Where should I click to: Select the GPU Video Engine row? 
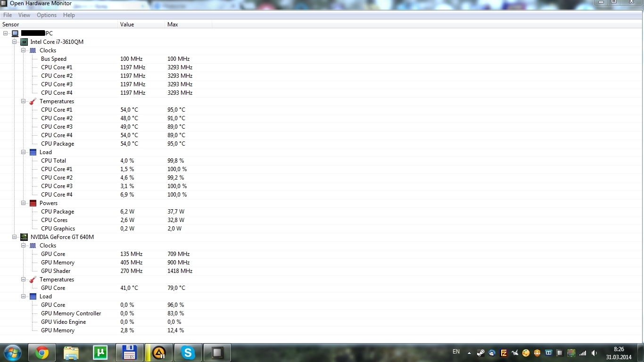(322, 322)
